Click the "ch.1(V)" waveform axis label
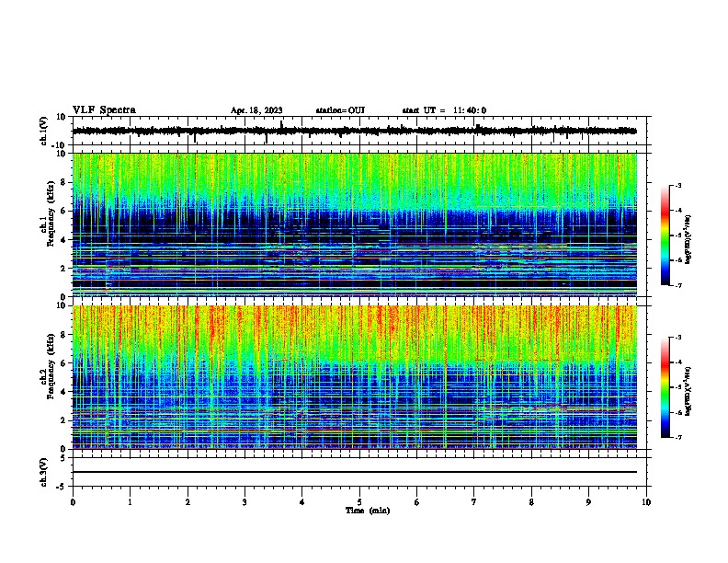Viewport: 728px width, 563px height. coord(44,131)
